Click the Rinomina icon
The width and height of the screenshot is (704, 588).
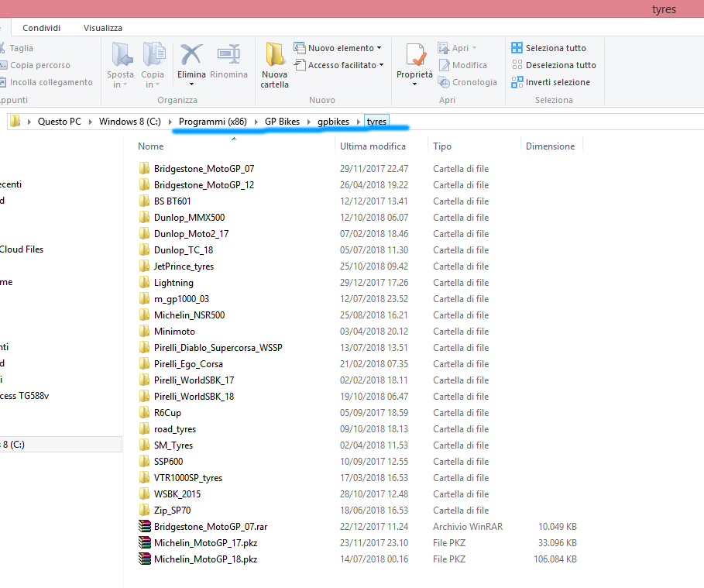(229, 53)
